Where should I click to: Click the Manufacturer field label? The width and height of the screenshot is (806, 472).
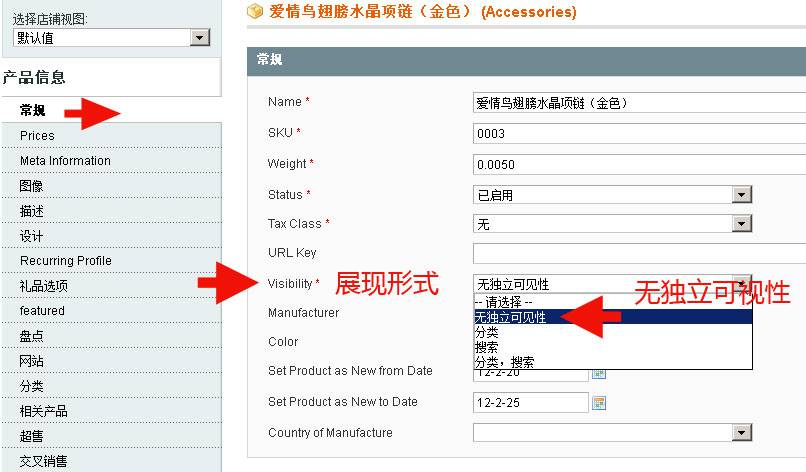[303, 313]
